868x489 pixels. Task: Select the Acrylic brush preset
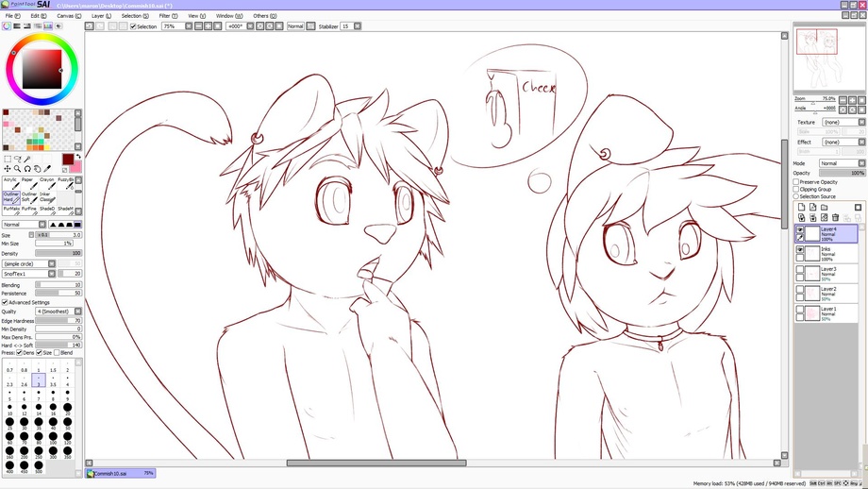coord(11,183)
